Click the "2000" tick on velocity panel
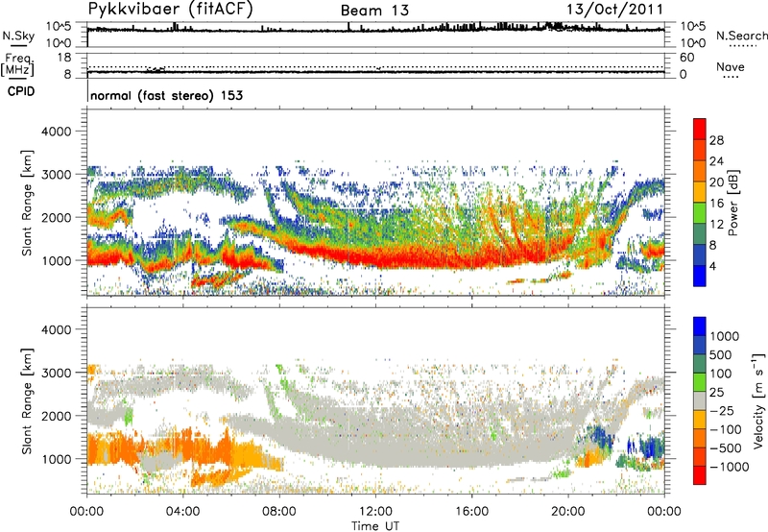Viewport: 768px width, 532px height. 57,416
